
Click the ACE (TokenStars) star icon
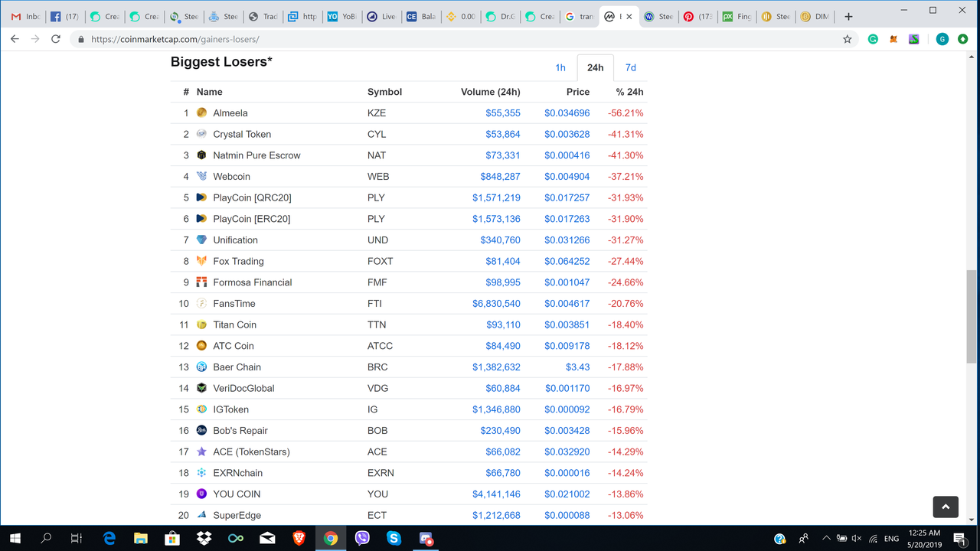click(201, 452)
